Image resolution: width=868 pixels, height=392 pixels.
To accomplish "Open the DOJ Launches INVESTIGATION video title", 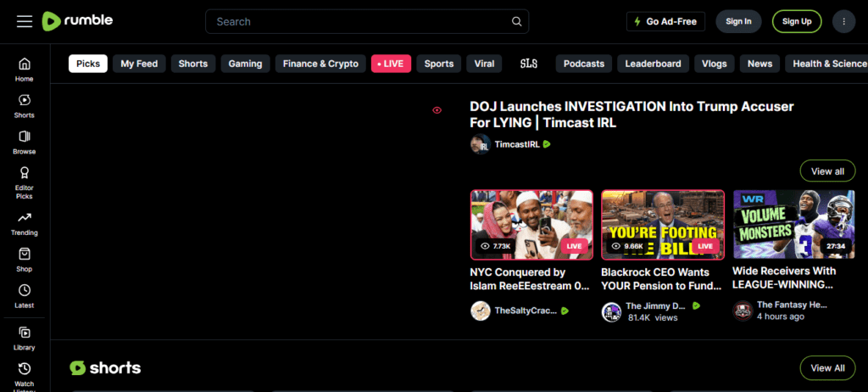I will pyautogui.click(x=632, y=115).
